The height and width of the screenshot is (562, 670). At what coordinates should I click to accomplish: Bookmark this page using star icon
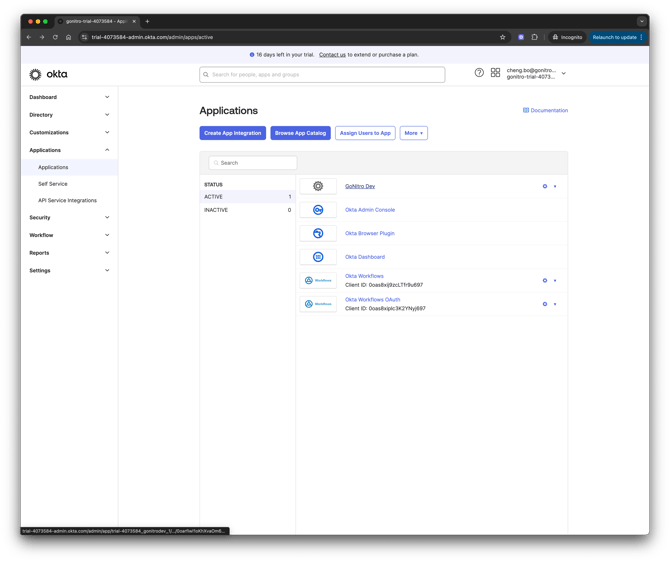[x=502, y=37]
